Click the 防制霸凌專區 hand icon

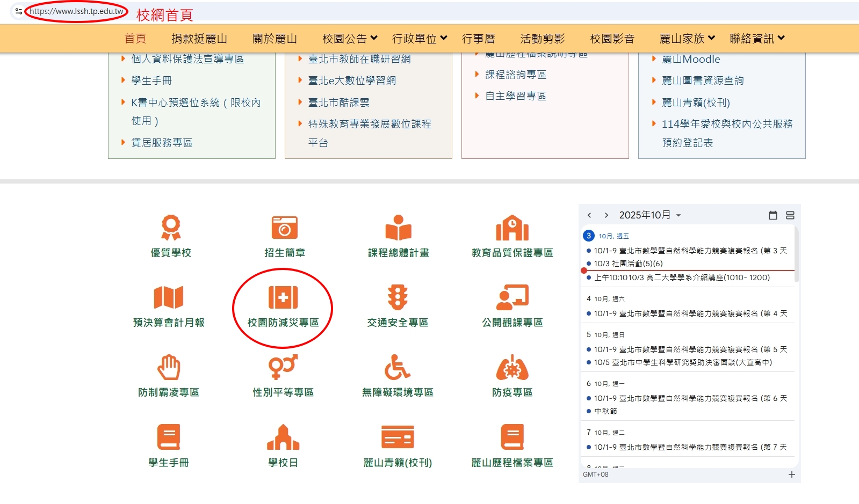(169, 367)
